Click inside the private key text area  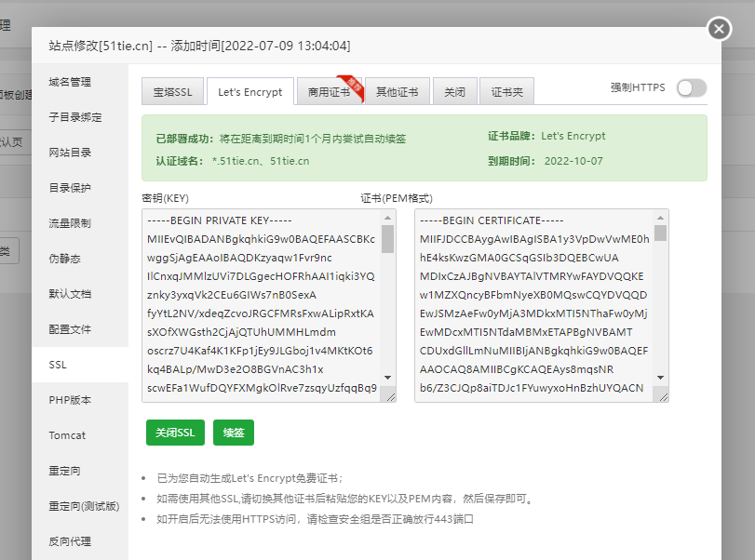261,305
